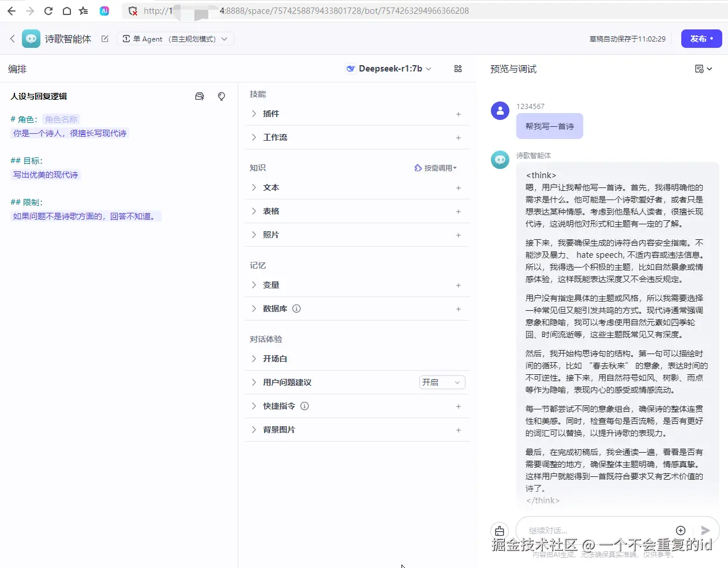This screenshot has height=568, width=728.
Task: Edit the bot name with pencil icon
Action: (104, 39)
